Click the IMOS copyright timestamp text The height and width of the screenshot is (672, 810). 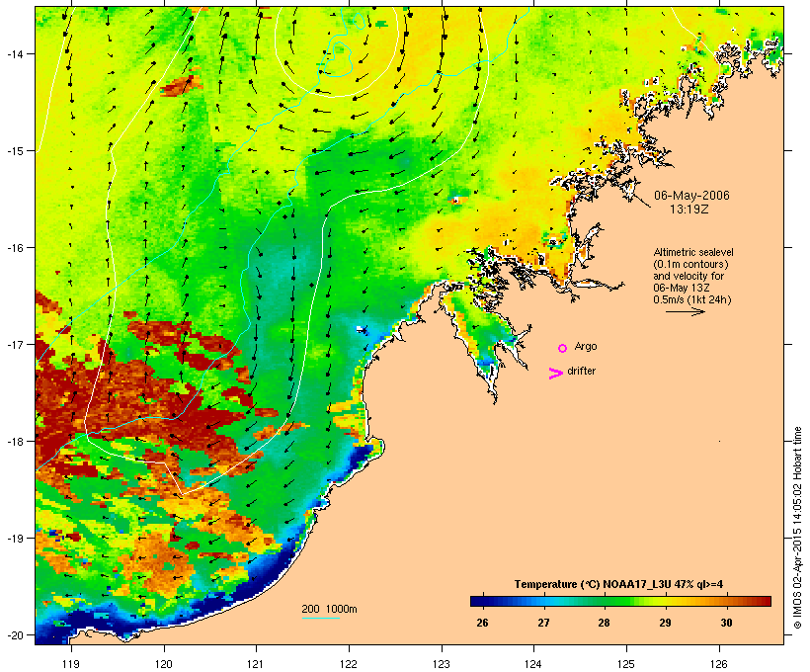[x=797, y=528]
